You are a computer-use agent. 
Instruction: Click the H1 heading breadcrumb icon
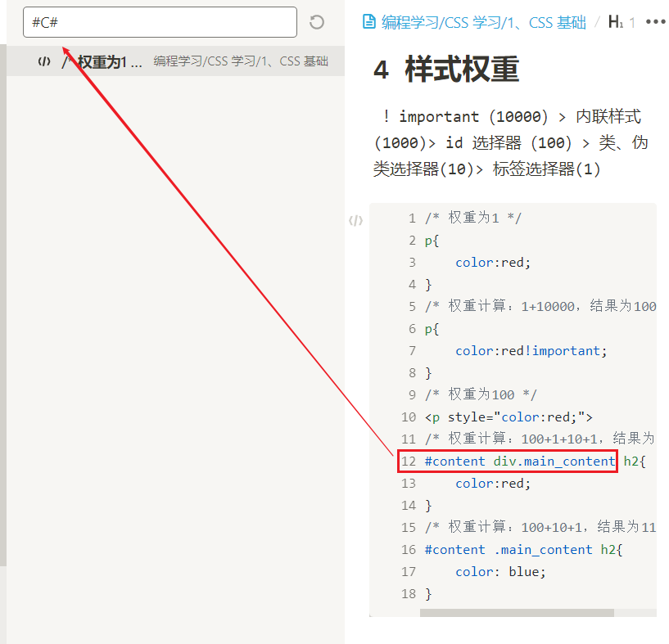[x=616, y=22]
